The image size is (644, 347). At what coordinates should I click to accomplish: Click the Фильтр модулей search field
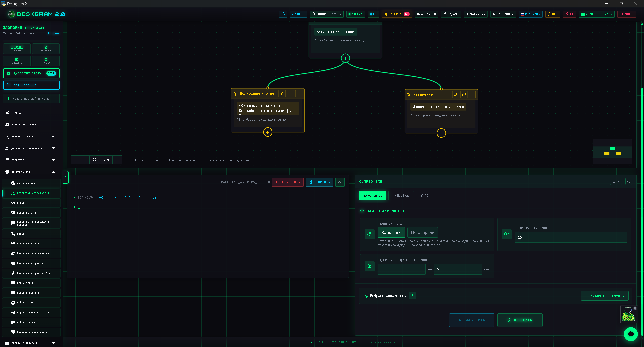pos(31,99)
